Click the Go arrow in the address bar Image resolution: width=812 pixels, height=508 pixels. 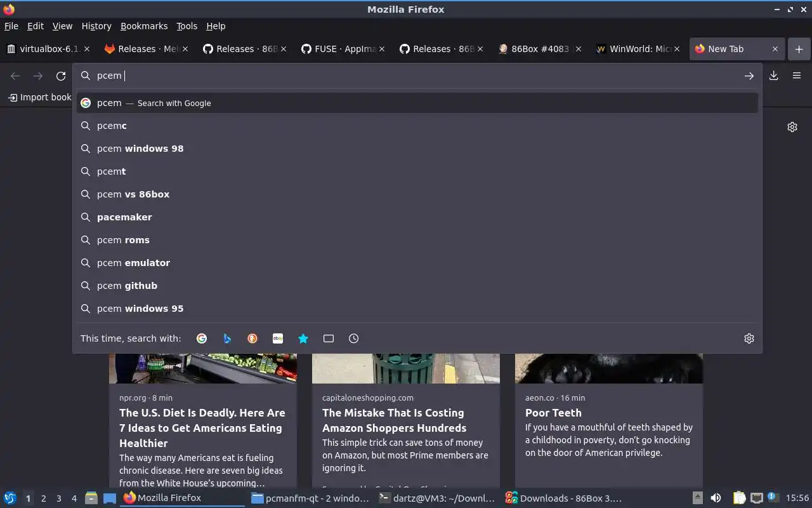click(x=749, y=76)
